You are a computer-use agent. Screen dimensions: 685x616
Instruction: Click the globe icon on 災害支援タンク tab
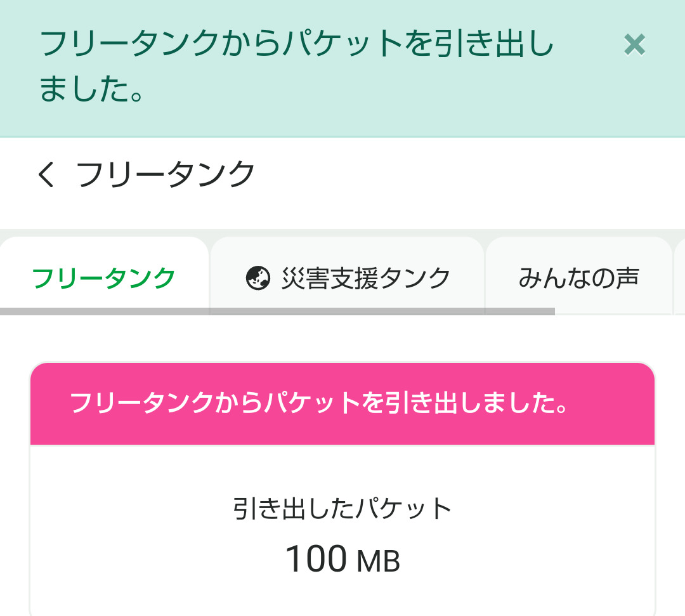pyautogui.click(x=258, y=278)
